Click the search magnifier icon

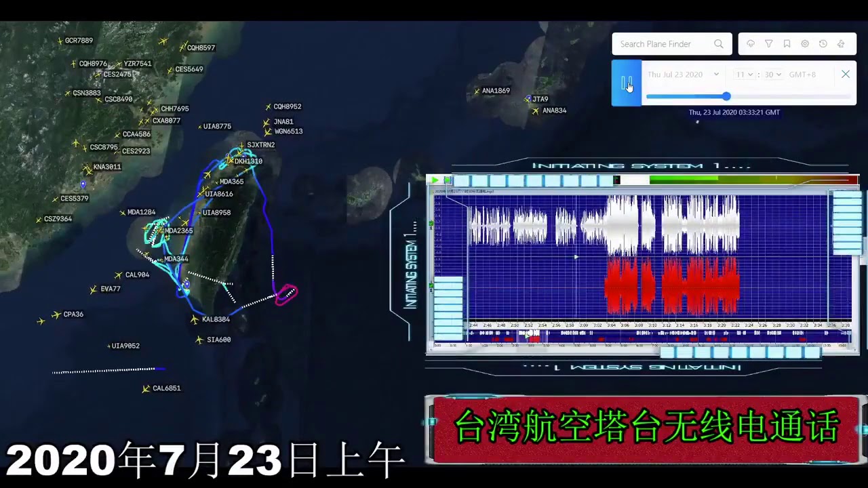719,44
